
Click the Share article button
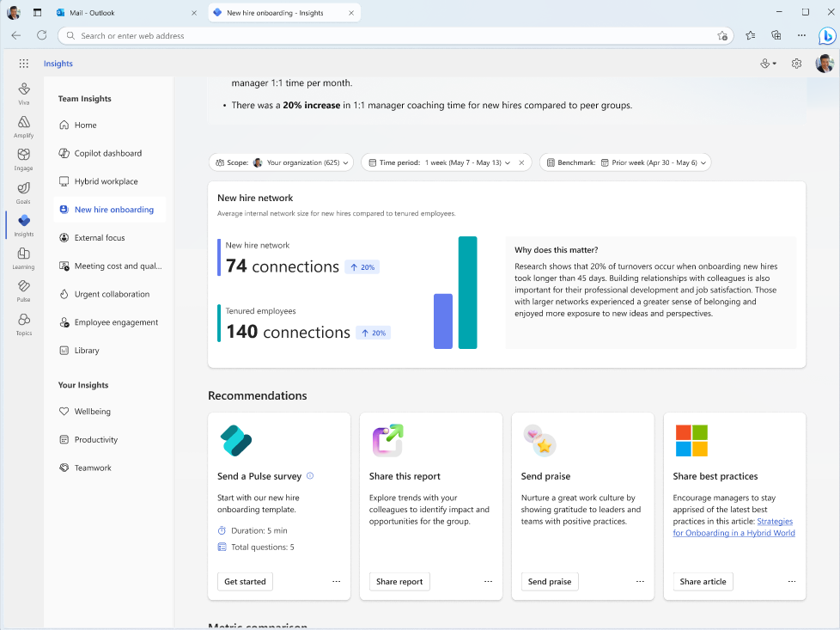tap(703, 581)
